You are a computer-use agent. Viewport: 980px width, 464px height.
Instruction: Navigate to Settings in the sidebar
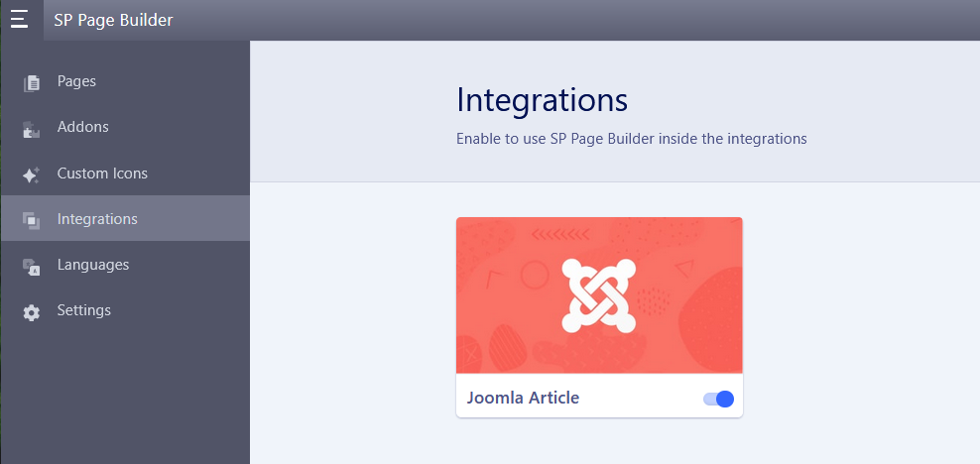84,310
